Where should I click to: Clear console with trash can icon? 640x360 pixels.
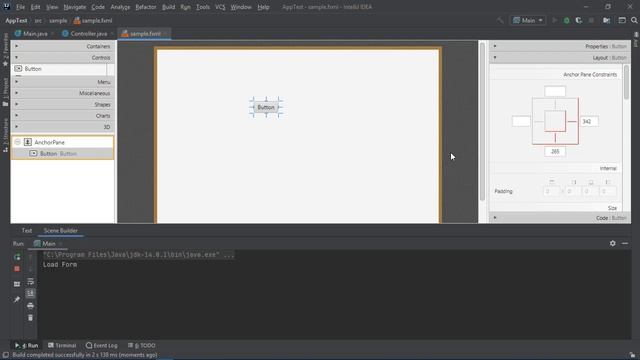(x=31, y=318)
